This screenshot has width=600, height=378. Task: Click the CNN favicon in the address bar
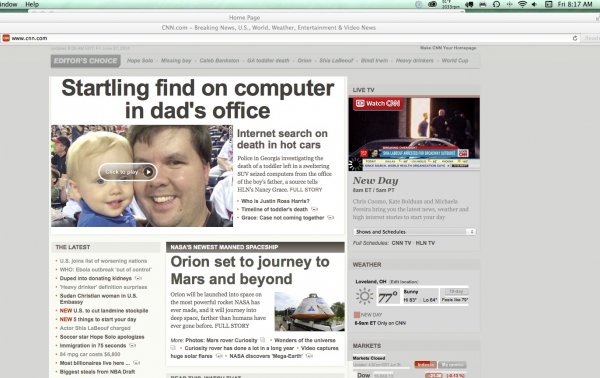pos(6,38)
